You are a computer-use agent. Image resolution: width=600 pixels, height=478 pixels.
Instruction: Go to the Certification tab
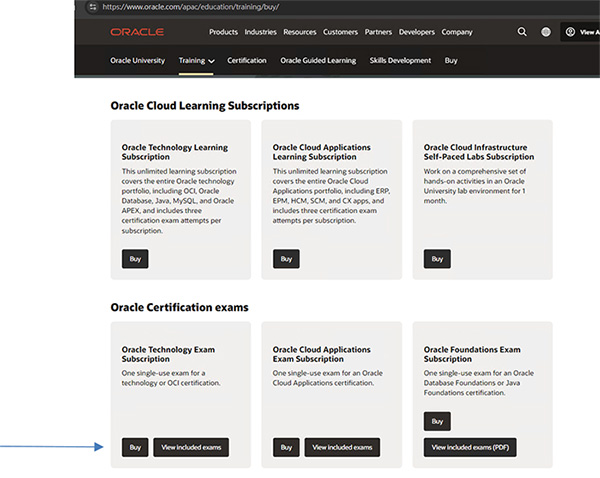(247, 60)
